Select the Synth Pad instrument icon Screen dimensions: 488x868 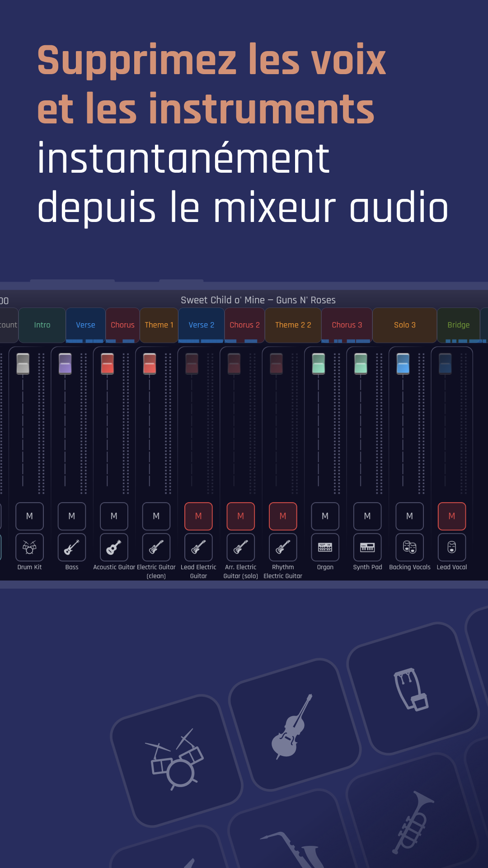tap(367, 547)
